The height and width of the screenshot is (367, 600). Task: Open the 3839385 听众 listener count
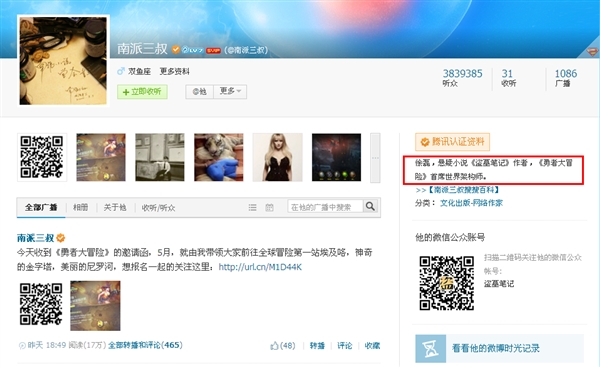click(462, 78)
